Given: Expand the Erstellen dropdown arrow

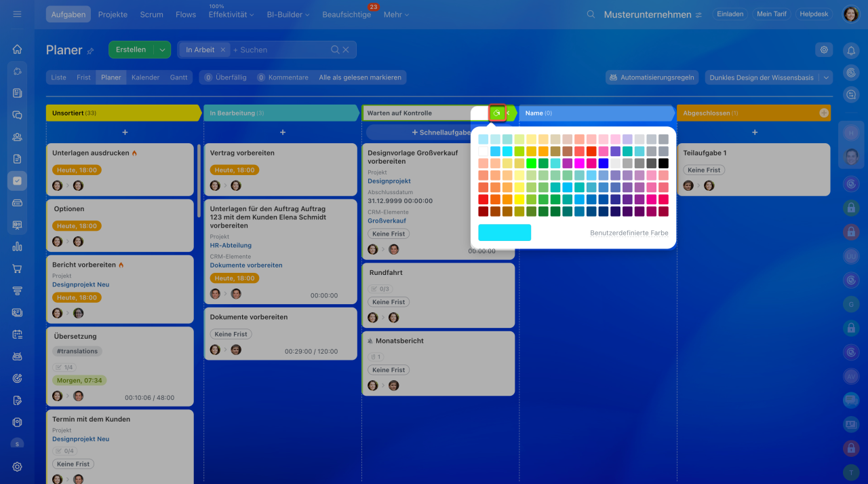Looking at the screenshot, I should coord(162,50).
